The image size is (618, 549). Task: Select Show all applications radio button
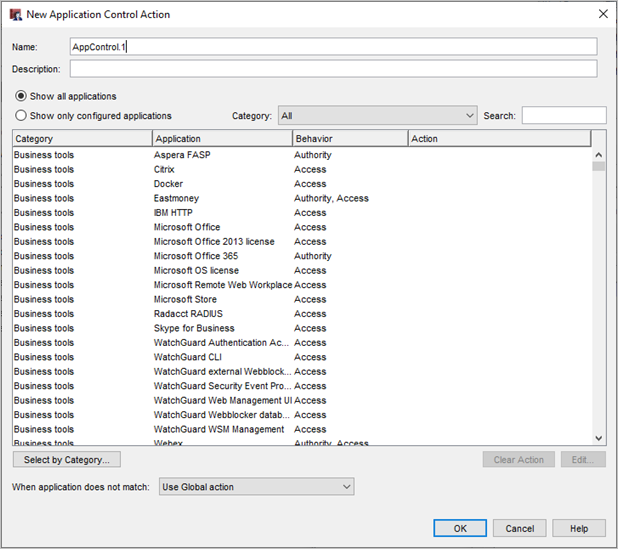(x=20, y=97)
